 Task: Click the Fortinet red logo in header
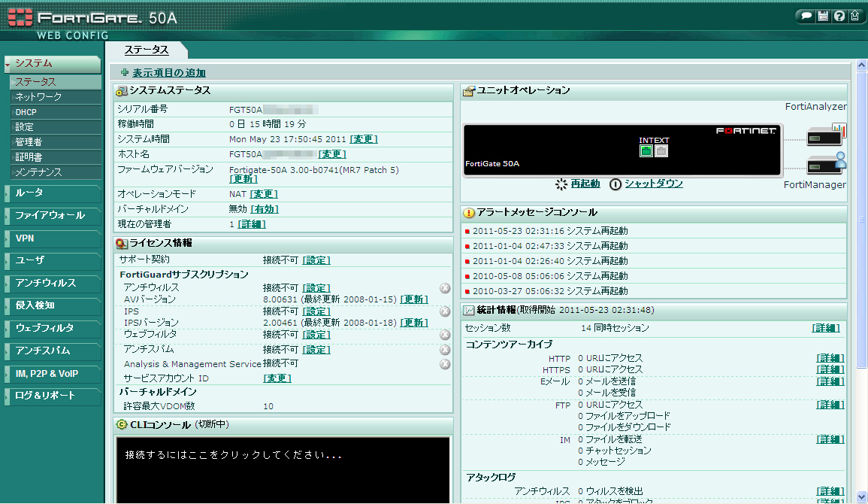click(20, 17)
